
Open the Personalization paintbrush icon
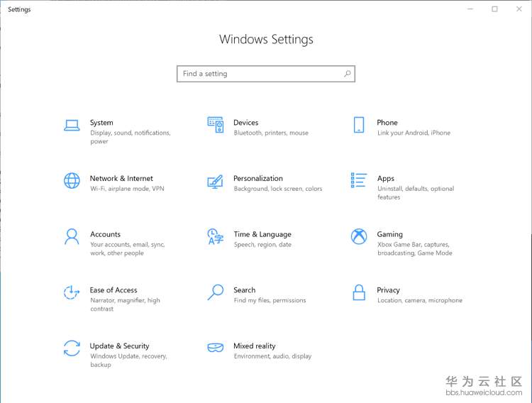(215, 181)
